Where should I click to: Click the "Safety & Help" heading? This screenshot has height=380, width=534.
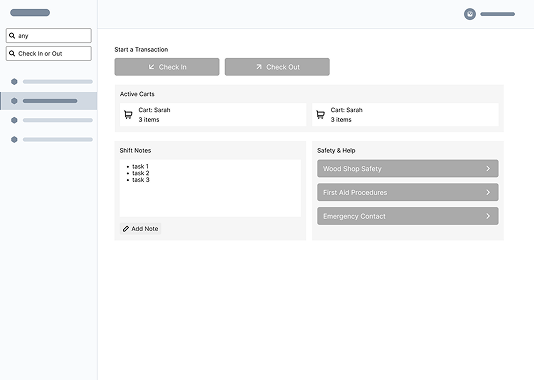pyautogui.click(x=336, y=151)
